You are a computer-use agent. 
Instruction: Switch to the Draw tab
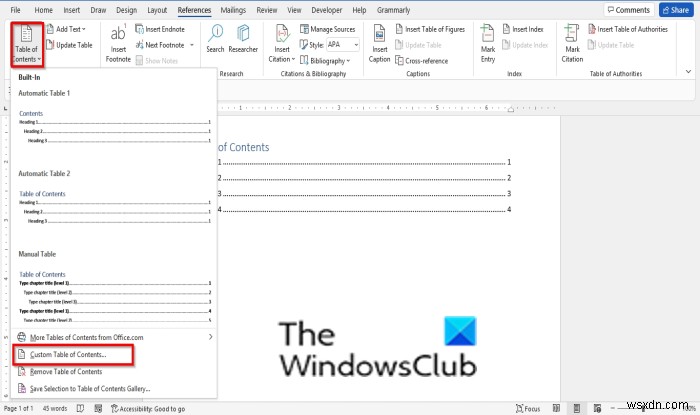point(98,10)
